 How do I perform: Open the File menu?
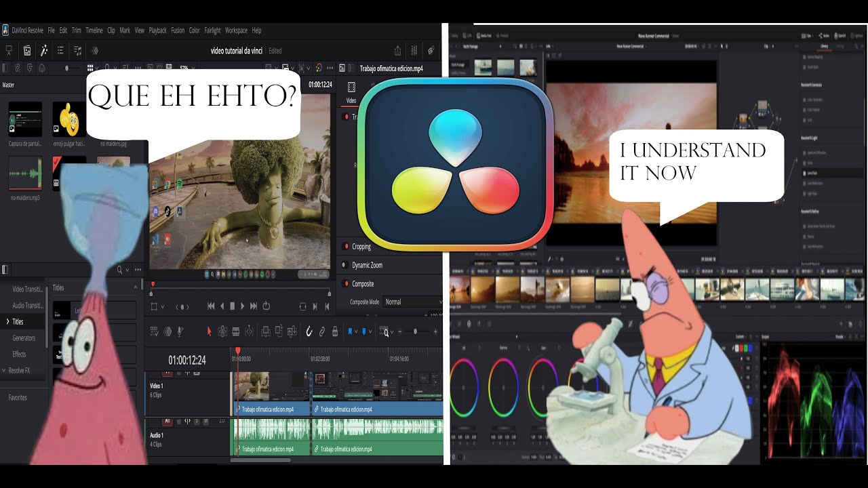52,30
